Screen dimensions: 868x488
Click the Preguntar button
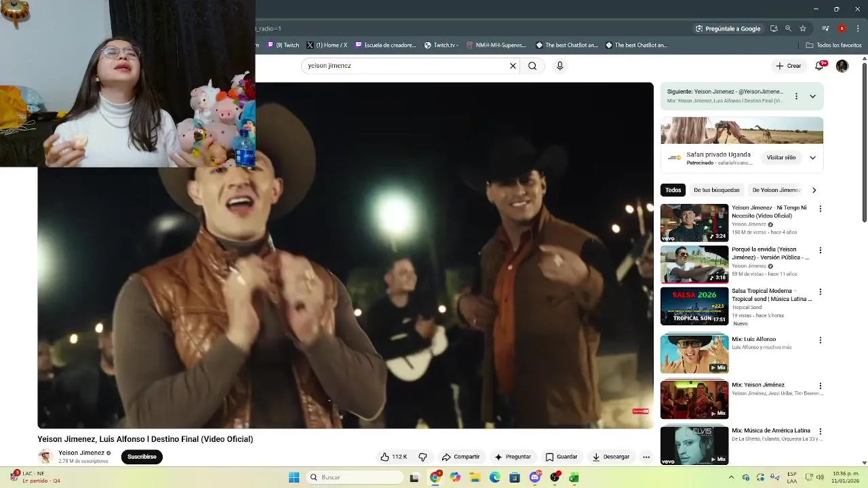pos(513,457)
